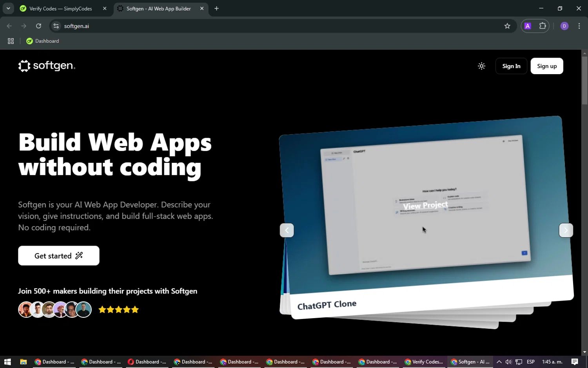Open the Chrome profile D avatar
Viewport: 588px width, 368px height.
[564, 26]
